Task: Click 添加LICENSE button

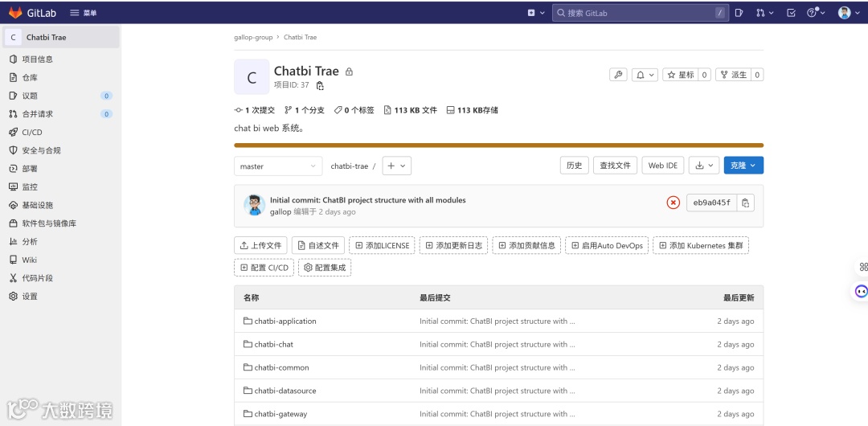Action: (382, 245)
